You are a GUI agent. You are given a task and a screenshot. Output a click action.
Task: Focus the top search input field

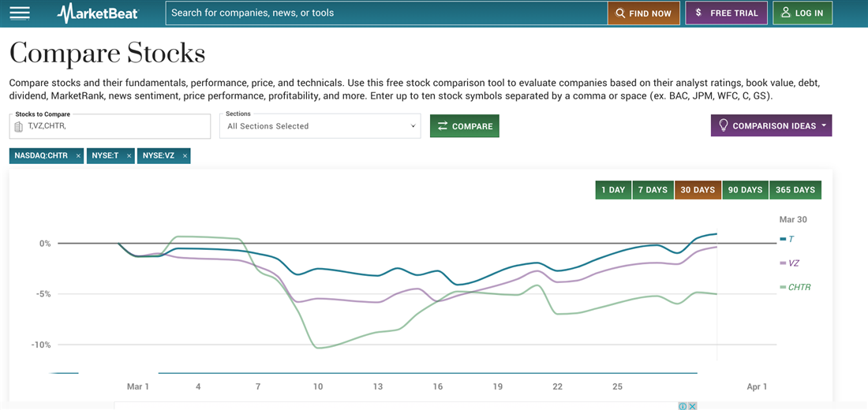[386, 13]
